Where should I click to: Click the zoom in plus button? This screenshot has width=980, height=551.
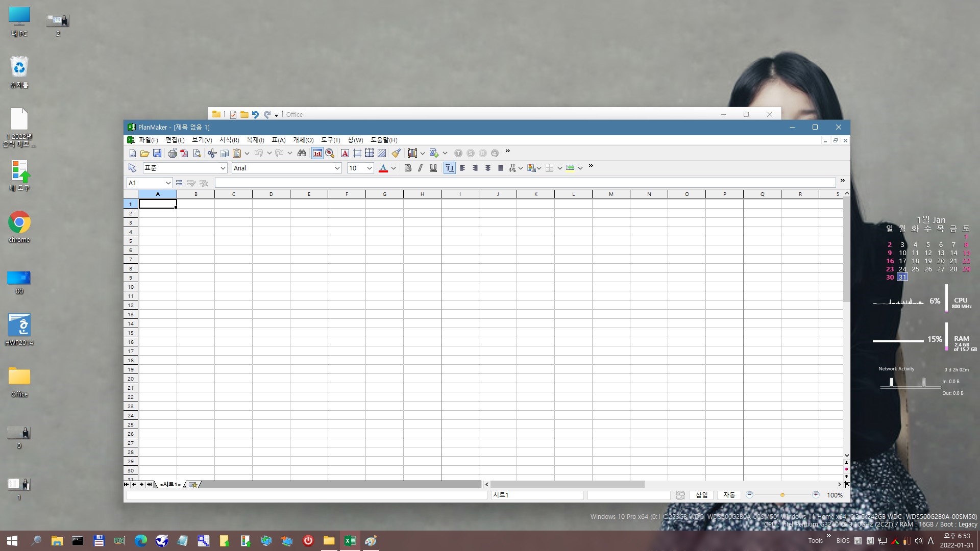[x=816, y=495]
